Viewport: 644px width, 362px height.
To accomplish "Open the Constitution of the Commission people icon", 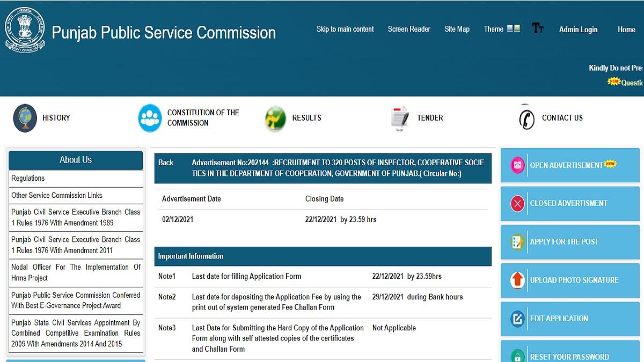I will (150, 118).
